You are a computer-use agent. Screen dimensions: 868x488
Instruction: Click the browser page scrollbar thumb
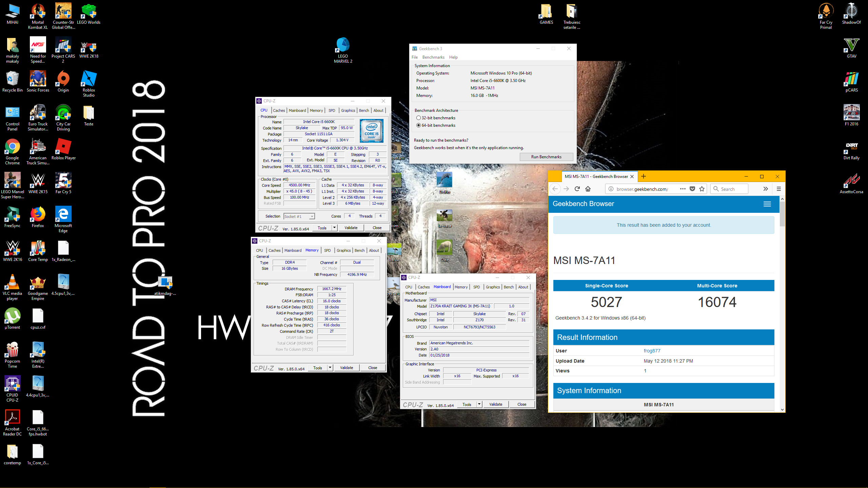point(783,214)
